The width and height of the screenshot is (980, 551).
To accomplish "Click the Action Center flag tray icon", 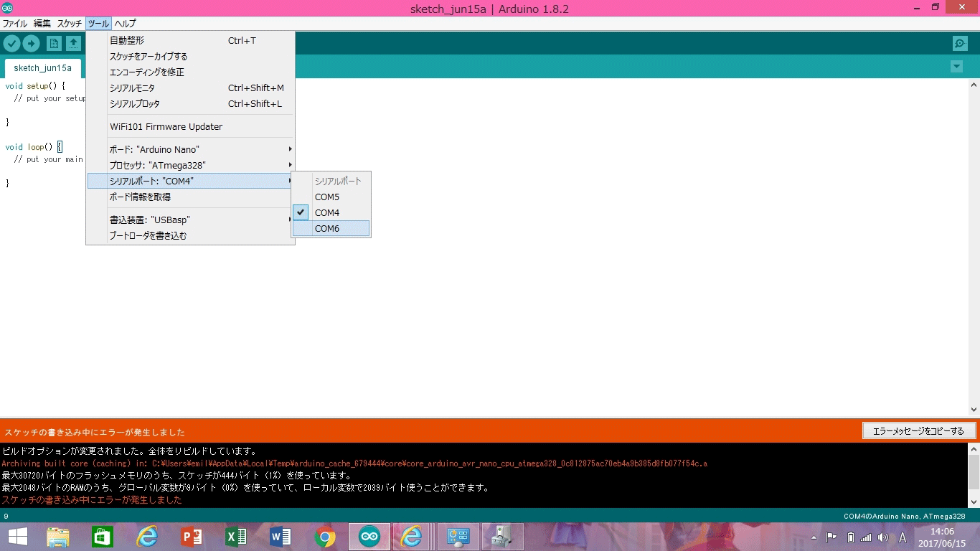I will tap(831, 537).
